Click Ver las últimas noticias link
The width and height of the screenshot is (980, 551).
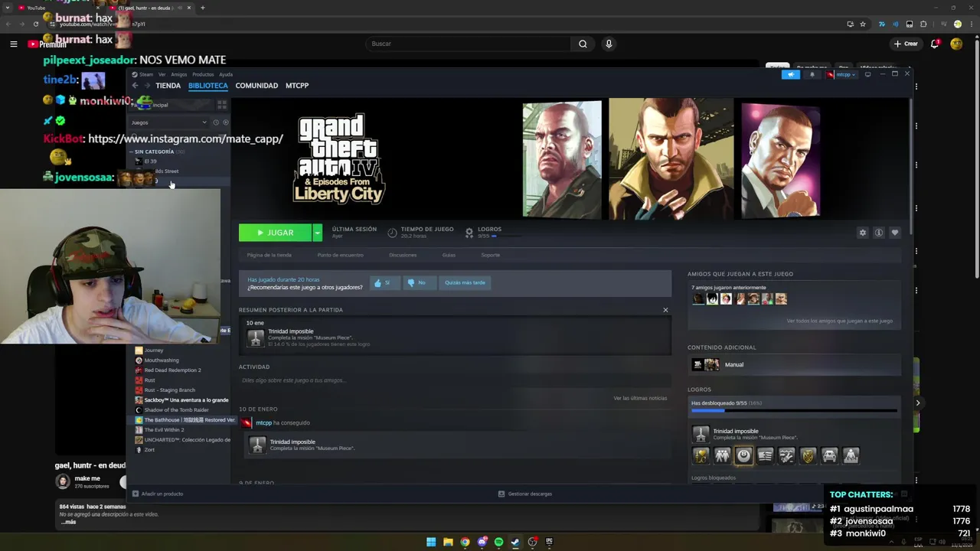click(640, 398)
